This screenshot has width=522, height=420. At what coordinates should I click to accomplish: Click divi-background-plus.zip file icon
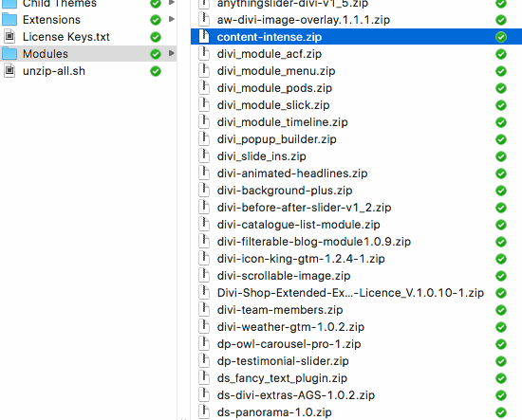(204, 191)
